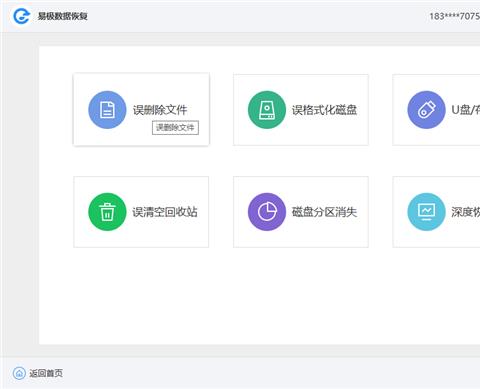Screen dimensions: 480x389
Task: Click the blue document icon for 误删除文件
Action: 107,110
